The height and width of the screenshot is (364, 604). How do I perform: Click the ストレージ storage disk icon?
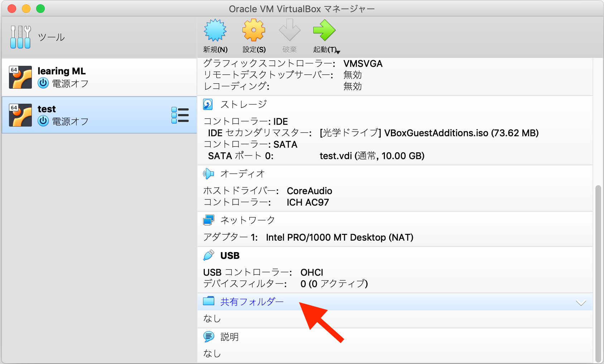[x=208, y=104]
